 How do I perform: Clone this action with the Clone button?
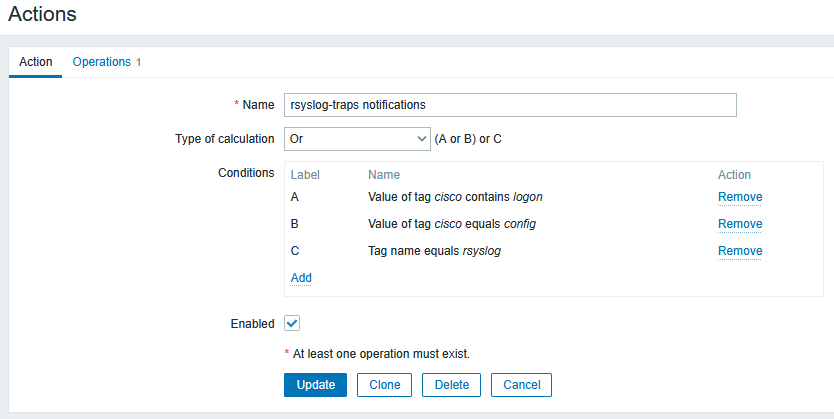click(x=384, y=385)
